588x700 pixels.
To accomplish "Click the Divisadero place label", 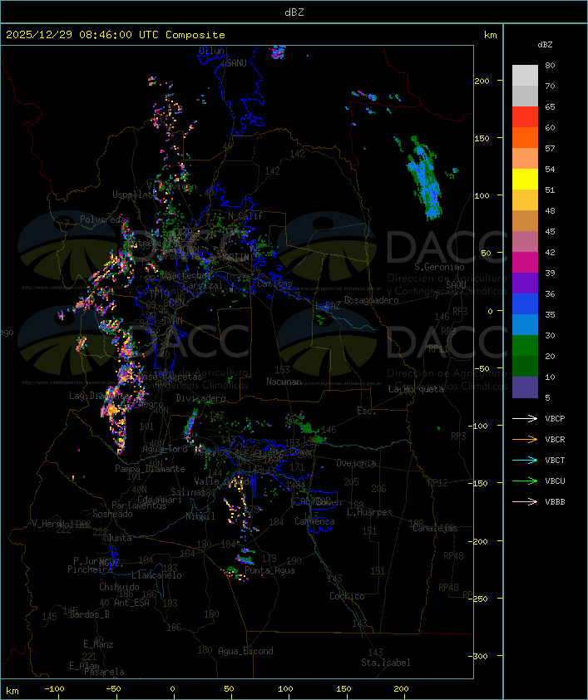I will click(x=200, y=397).
